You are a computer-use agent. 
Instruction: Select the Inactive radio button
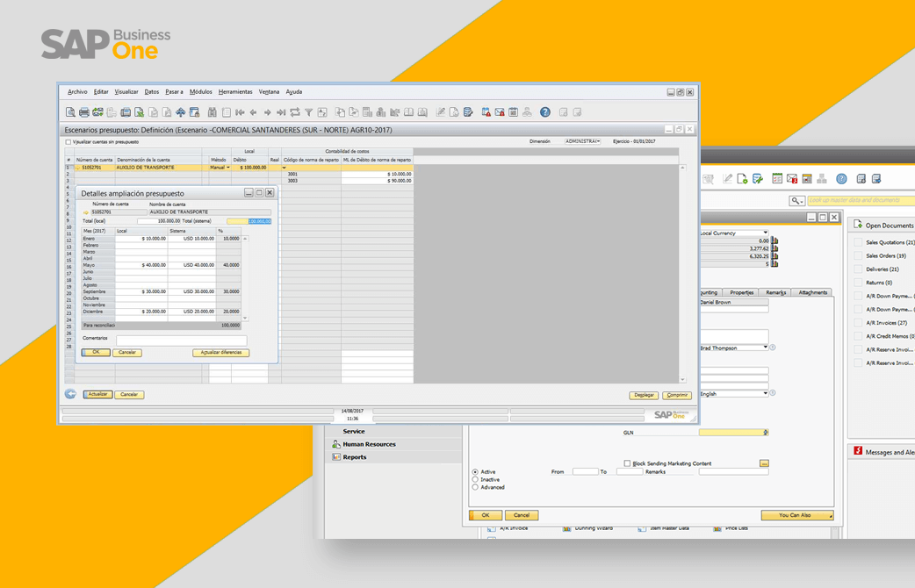(475, 479)
